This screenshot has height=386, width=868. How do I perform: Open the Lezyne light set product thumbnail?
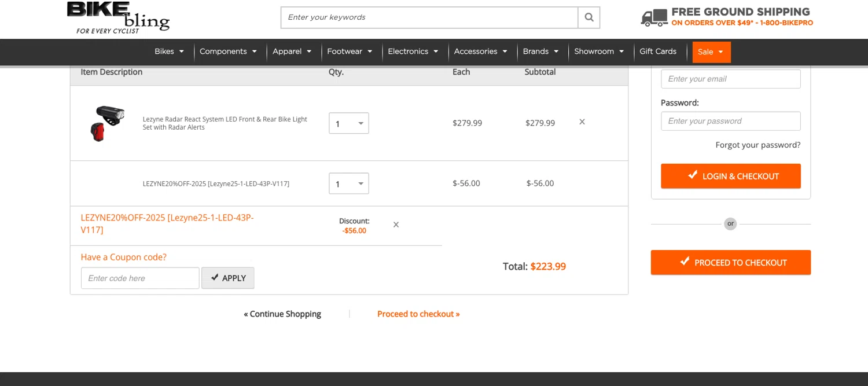108,123
